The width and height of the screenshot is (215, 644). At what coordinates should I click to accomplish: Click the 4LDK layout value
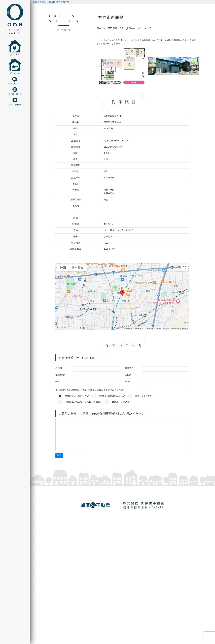pos(106,153)
